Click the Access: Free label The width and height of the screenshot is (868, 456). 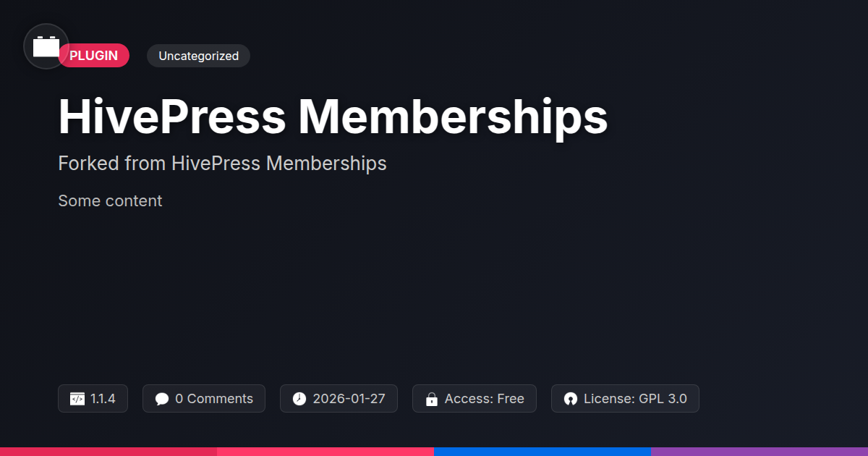pyautogui.click(x=484, y=399)
